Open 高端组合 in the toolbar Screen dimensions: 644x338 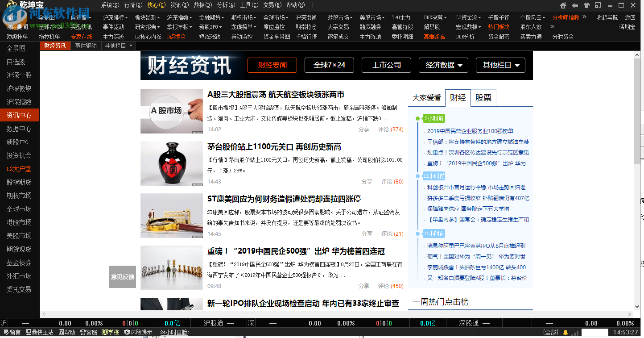(x=434, y=37)
